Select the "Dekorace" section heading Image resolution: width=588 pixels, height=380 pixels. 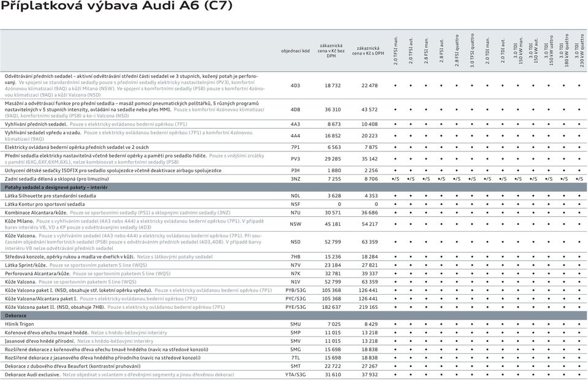[16, 316]
